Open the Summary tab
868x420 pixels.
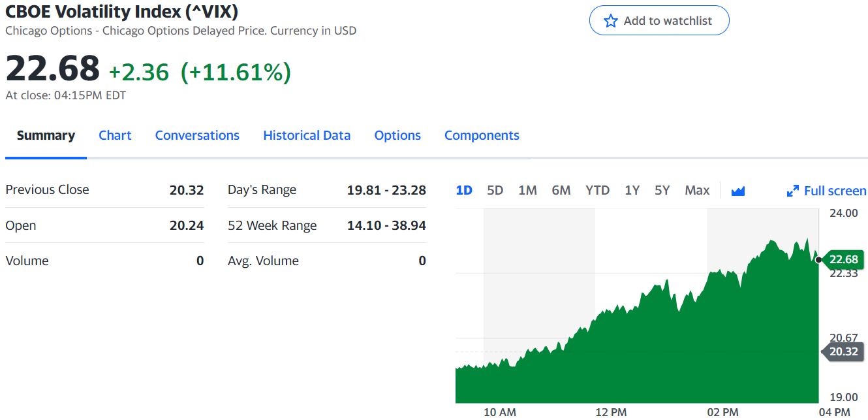46,135
